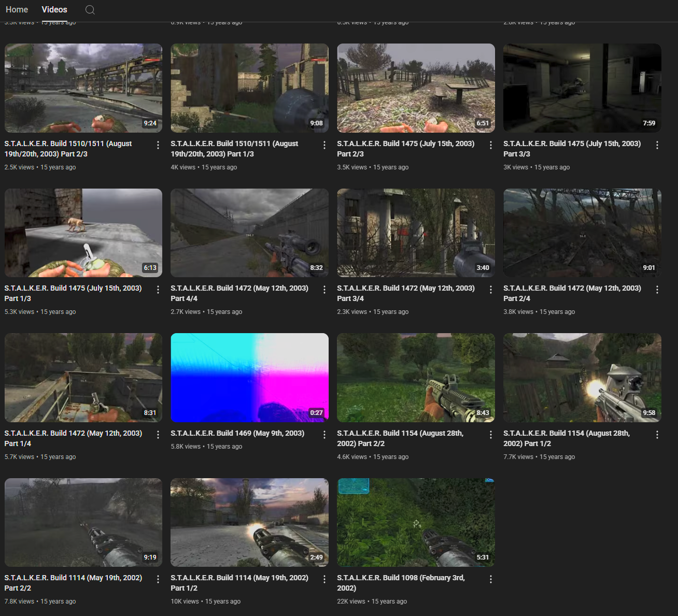Viewport: 678px width, 616px height.
Task: Select the Videos tab
Action: tap(54, 9)
